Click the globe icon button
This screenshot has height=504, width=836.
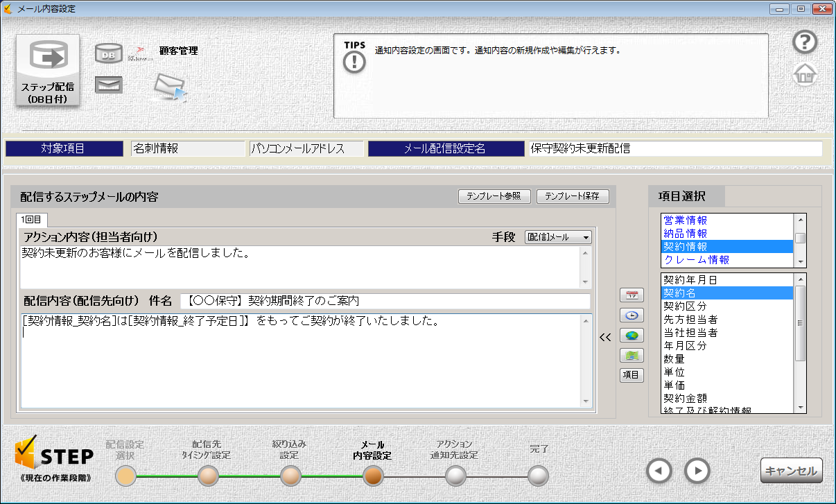(x=632, y=336)
